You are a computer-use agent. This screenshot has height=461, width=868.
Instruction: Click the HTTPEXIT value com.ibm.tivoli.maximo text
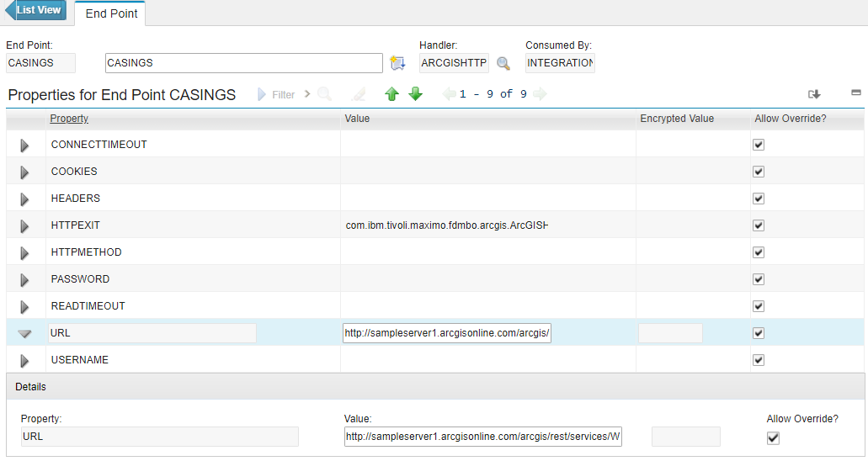click(x=446, y=225)
